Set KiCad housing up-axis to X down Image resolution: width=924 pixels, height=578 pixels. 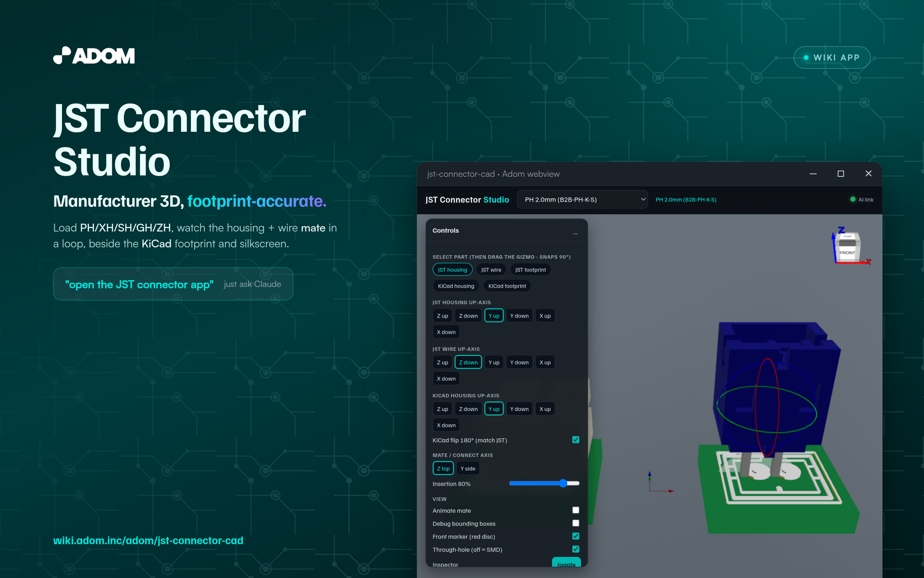click(446, 425)
